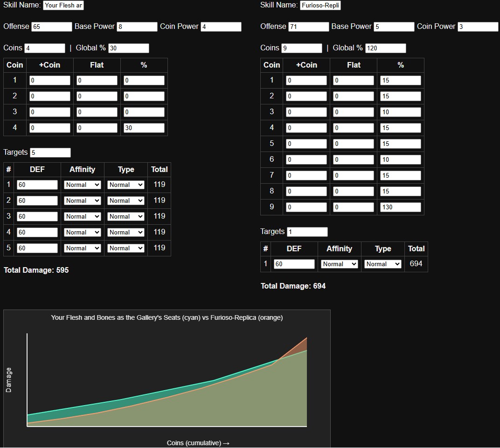The image size is (500, 448).
Task: Open Type dropdown for left target 1
Action: click(x=125, y=185)
